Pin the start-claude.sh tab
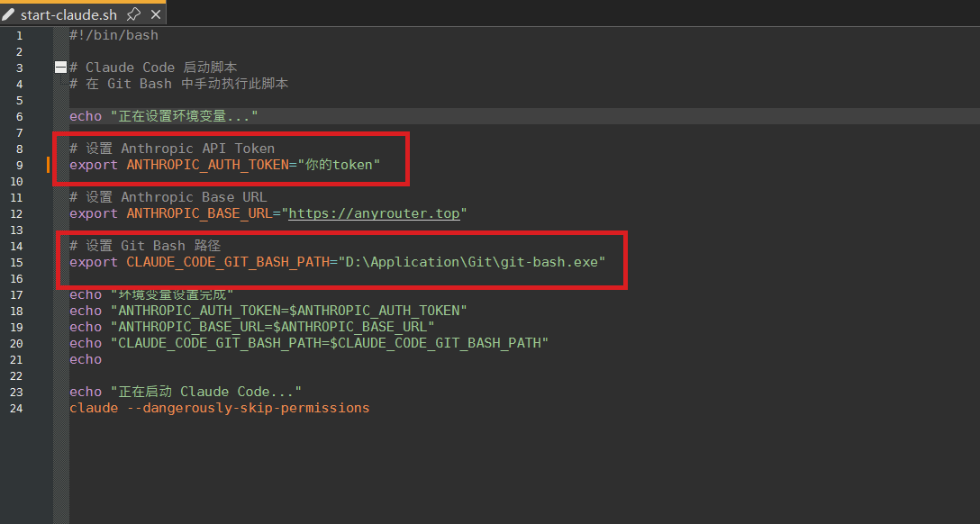The width and height of the screenshot is (980, 524). coord(133,14)
